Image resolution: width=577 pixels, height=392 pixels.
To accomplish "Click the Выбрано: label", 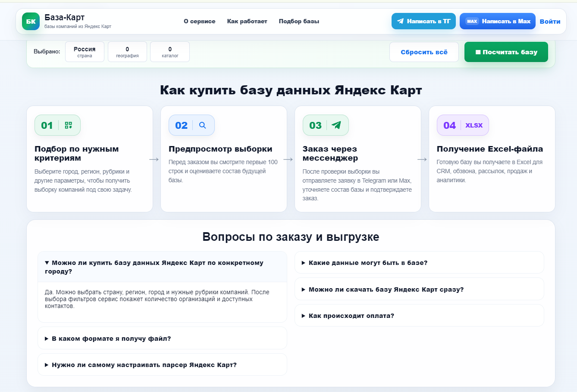I will (x=47, y=52).
